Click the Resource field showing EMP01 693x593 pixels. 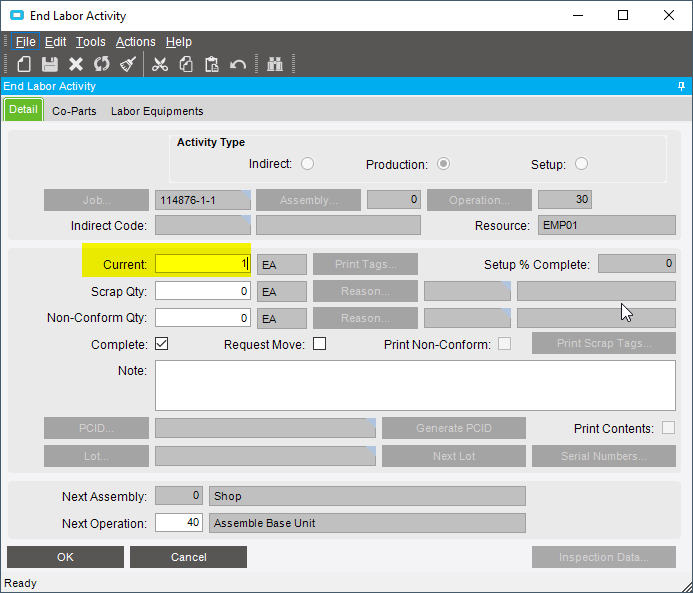tap(607, 225)
